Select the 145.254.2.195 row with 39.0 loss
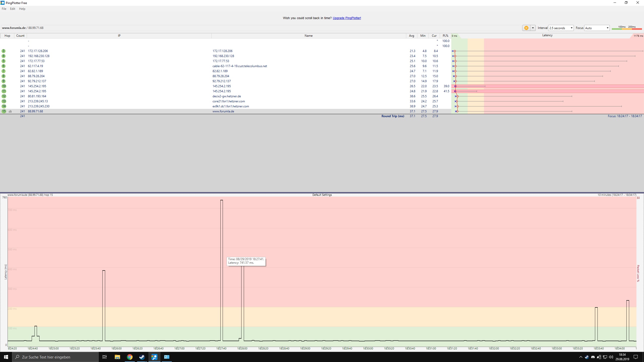The width and height of the screenshot is (644, 362). coord(225,86)
